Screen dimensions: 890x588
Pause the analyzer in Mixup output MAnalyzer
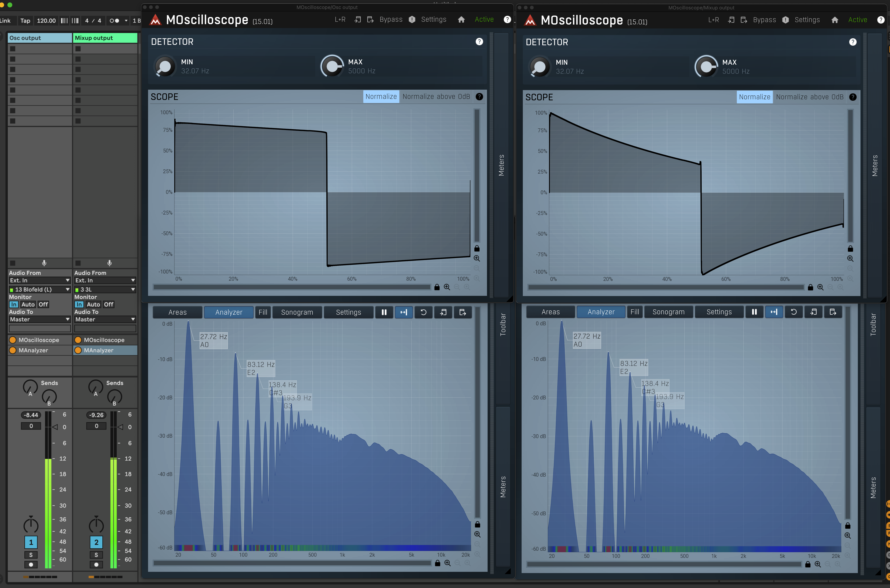[x=754, y=312]
